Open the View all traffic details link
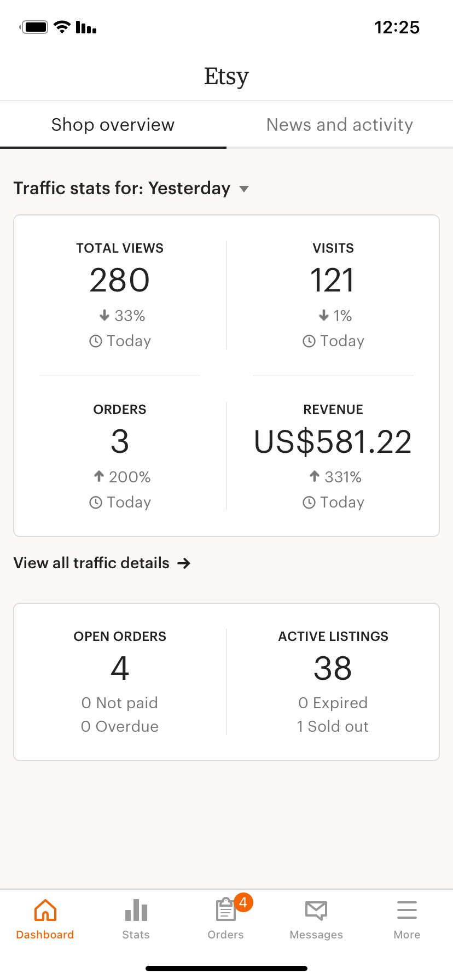Image resolution: width=453 pixels, height=980 pixels. tap(91, 563)
